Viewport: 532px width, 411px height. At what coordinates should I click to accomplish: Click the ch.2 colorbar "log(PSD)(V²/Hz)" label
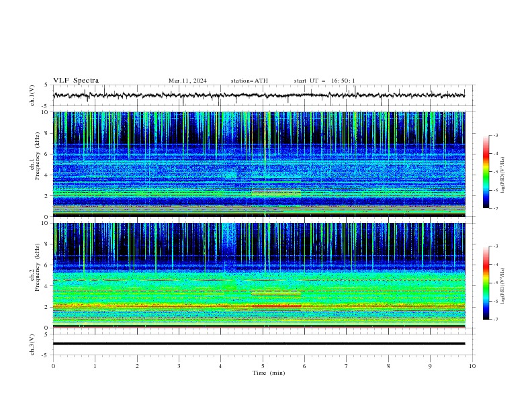(502, 286)
